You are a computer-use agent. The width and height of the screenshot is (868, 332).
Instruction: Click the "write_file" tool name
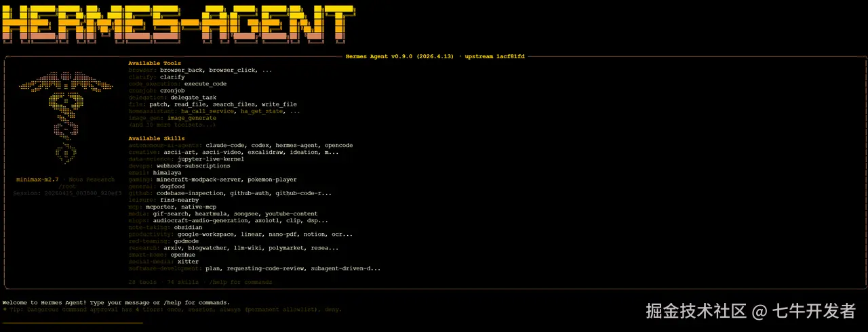coord(279,104)
